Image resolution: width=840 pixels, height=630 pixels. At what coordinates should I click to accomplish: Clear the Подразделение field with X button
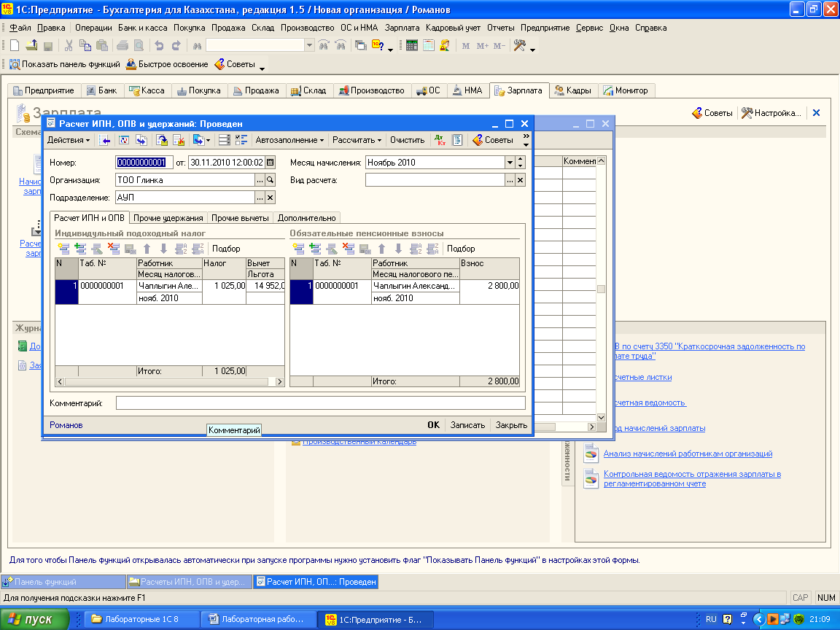point(271,198)
